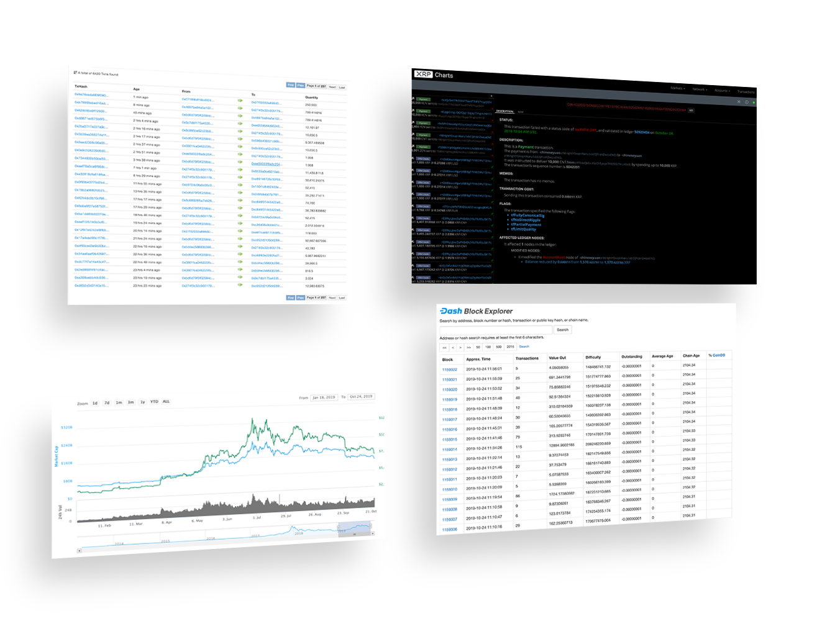The image size is (835, 644).
Task: Click the clock icon in XRP Charts header
Action: pyautogui.click(x=746, y=102)
